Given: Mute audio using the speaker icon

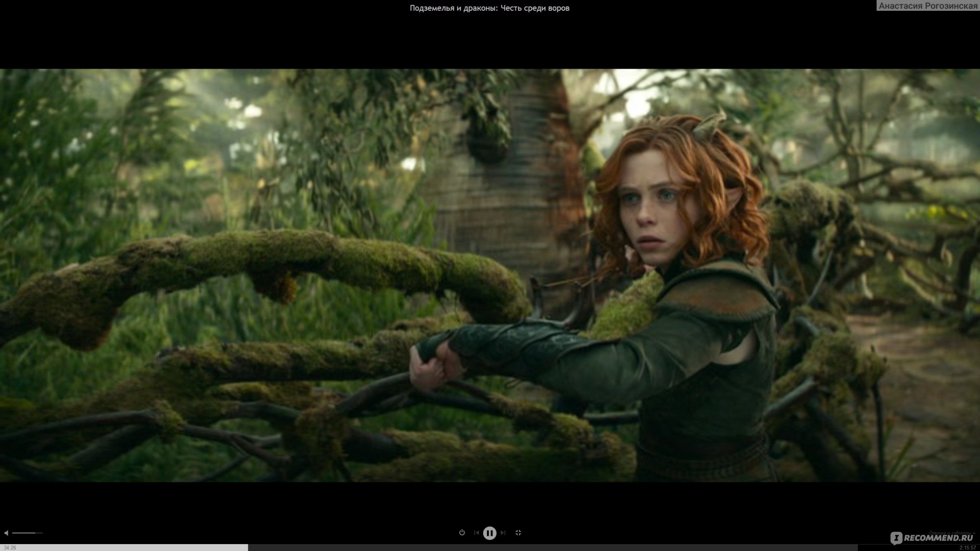Looking at the screenshot, I should tap(6, 533).
